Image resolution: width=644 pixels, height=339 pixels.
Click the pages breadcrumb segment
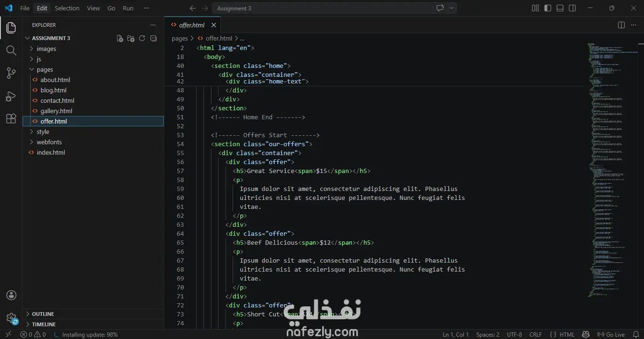tap(180, 38)
